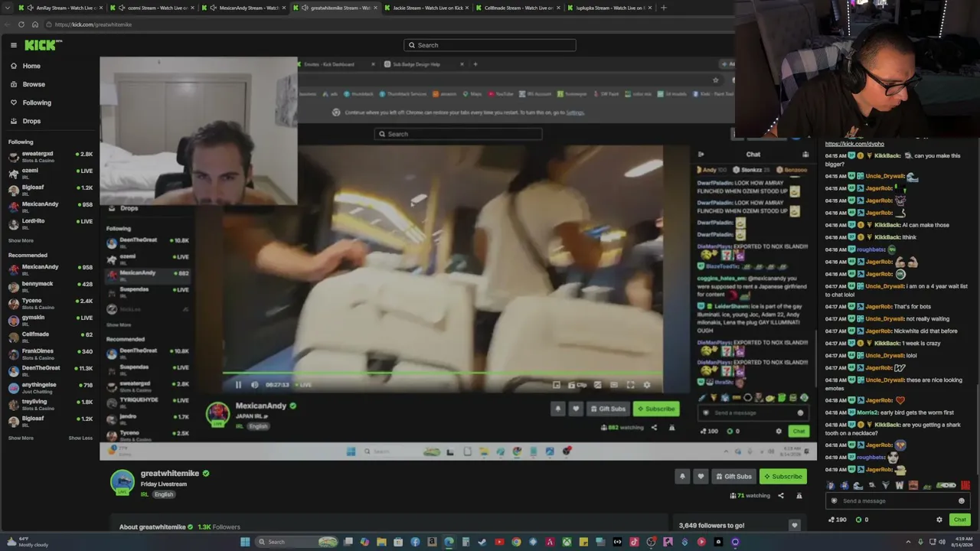The height and width of the screenshot is (551, 980).
Task: Click greatwhitemike's Gift Subs button
Action: (x=733, y=477)
